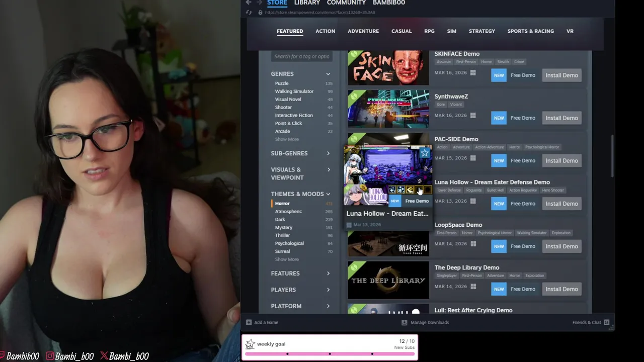Viewport: 644px width, 362px height.
Task: Install the SKINFACE Demo
Action: pos(561,75)
